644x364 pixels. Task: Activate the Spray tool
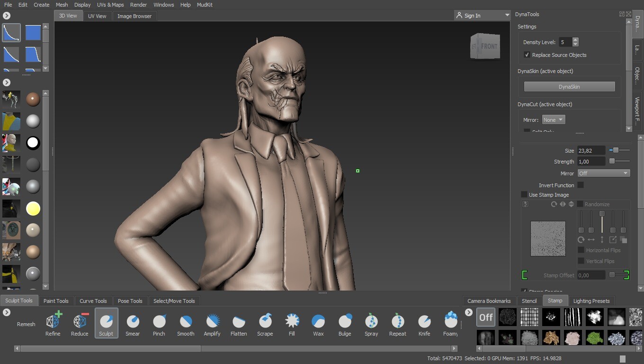[371, 324]
